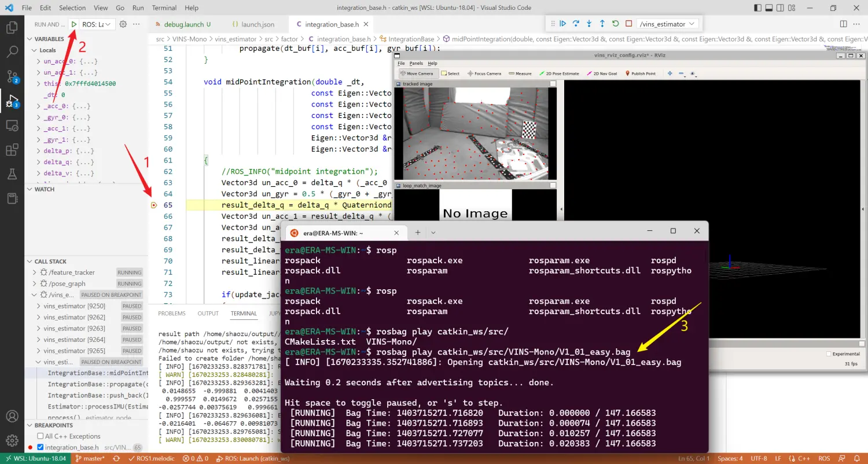Click the Step Over debug icon
This screenshot has height=464, width=868.
click(x=576, y=24)
